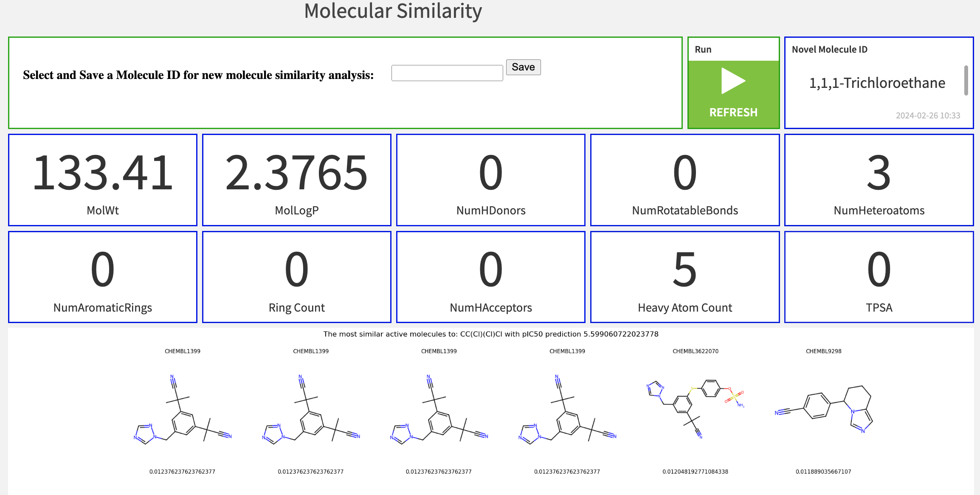Click the Save button
Image resolution: width=980 pixels, height=495 pixels.
click(x=523, y=67)
